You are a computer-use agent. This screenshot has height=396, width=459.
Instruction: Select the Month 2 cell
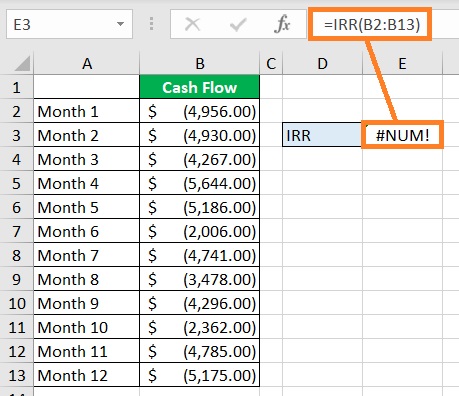[x=86, y=135]
